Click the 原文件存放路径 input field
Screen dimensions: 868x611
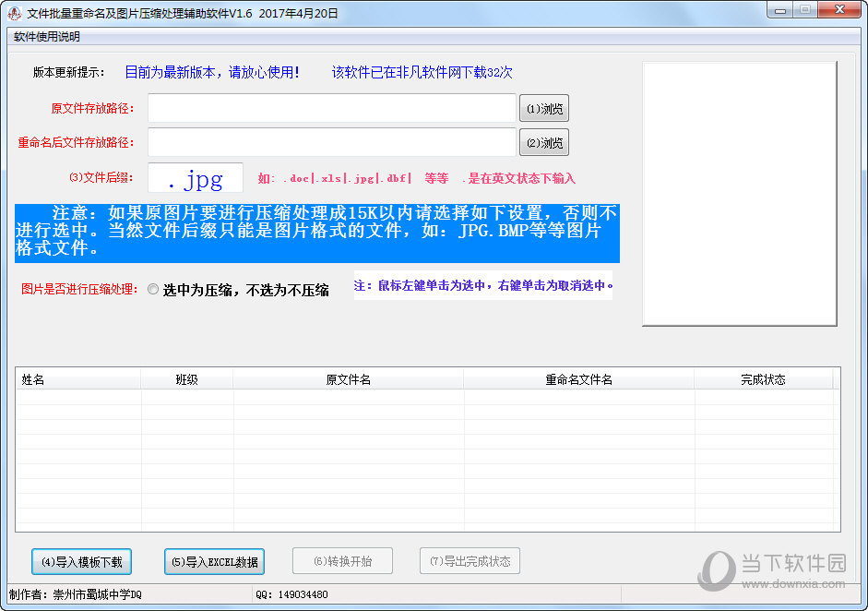(x=331, y=108)
